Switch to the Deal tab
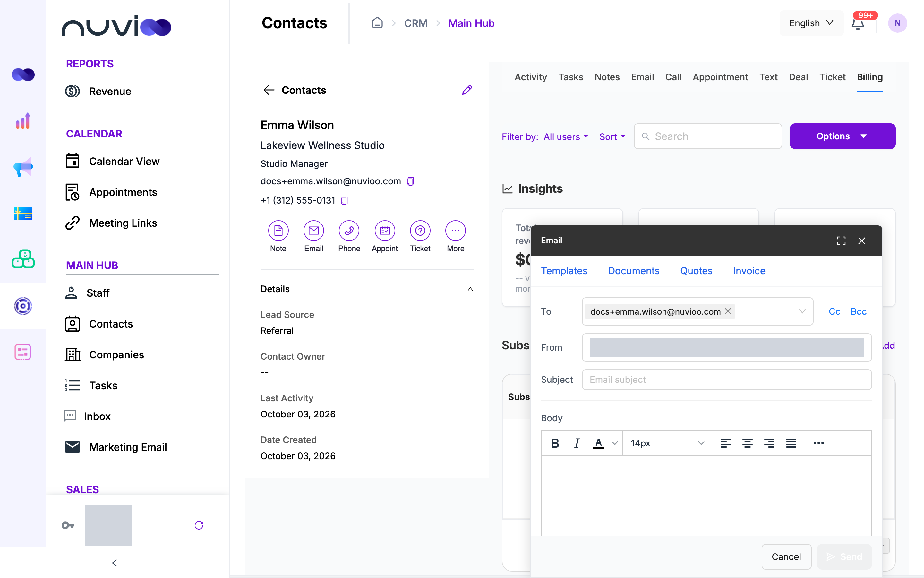This screenshot has width=924, height=578. (798, 77)
